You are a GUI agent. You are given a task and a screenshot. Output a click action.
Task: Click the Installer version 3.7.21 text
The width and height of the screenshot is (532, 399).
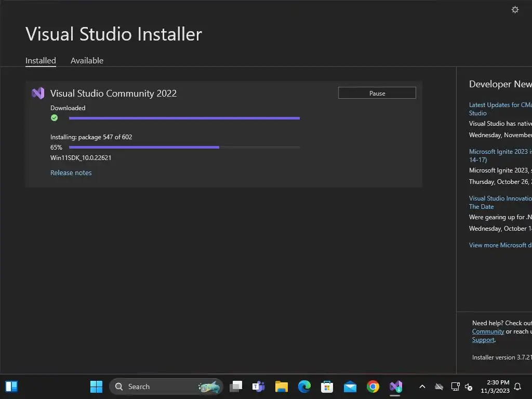(x=502, y=357)
